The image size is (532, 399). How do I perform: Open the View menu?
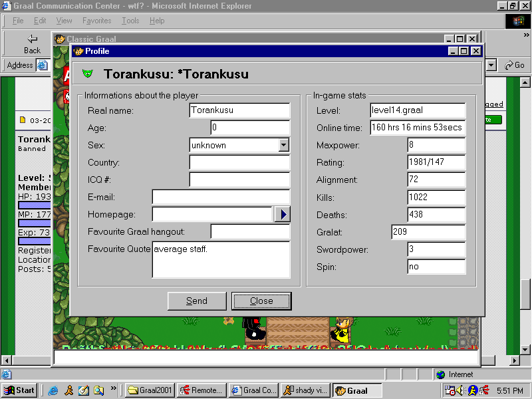pos(64,21)
